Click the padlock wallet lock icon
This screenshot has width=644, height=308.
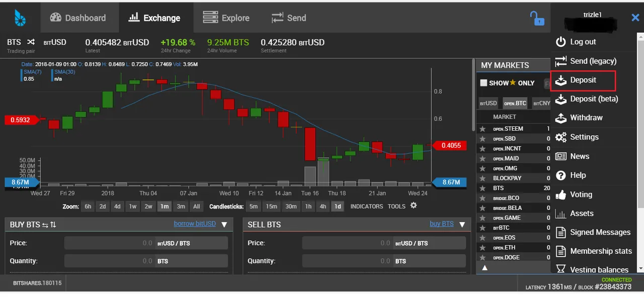(537, 18)
